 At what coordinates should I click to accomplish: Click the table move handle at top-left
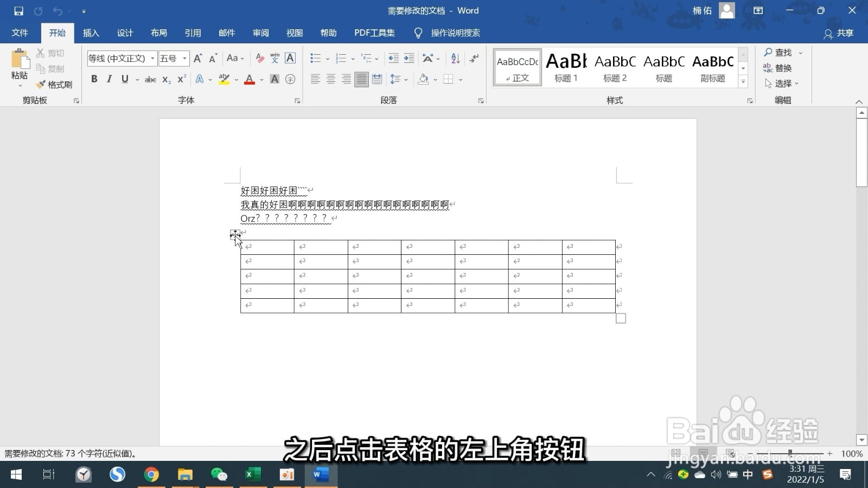[234, 234]
